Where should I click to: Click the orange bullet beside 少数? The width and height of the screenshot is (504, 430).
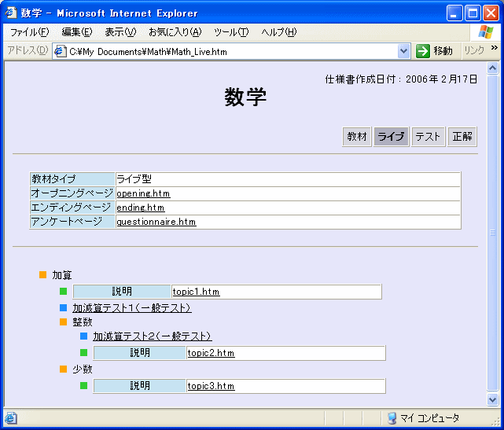[x=64, y=369]
